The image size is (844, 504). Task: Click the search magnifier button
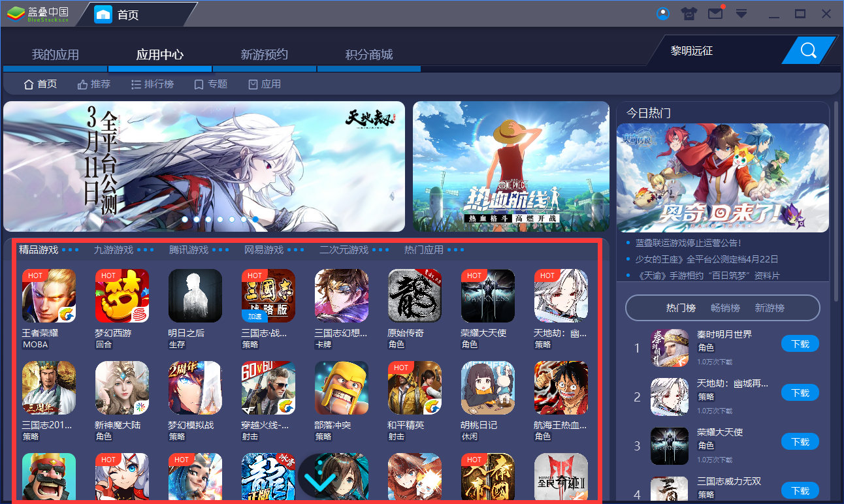pos(809,50)
